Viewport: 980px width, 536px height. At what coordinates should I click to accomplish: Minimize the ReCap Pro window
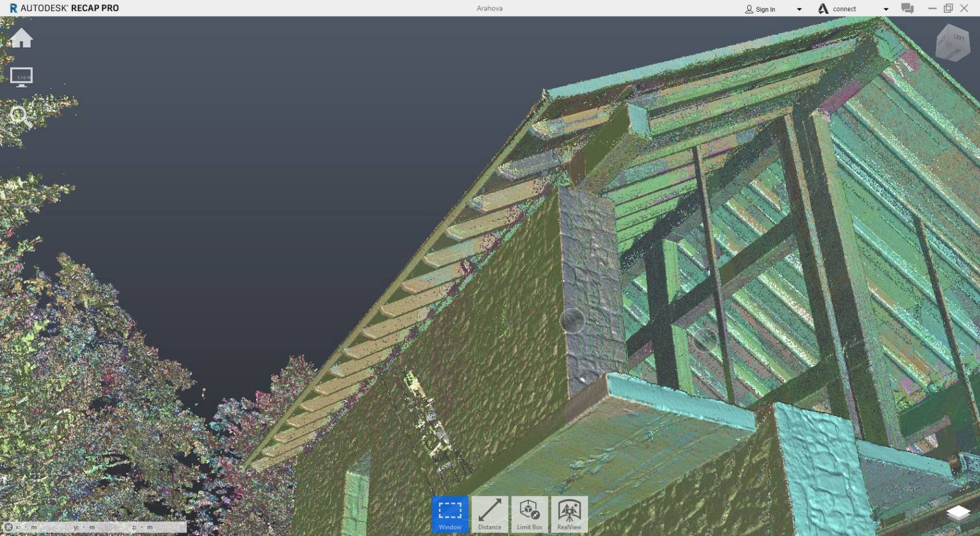pos(932,9)
